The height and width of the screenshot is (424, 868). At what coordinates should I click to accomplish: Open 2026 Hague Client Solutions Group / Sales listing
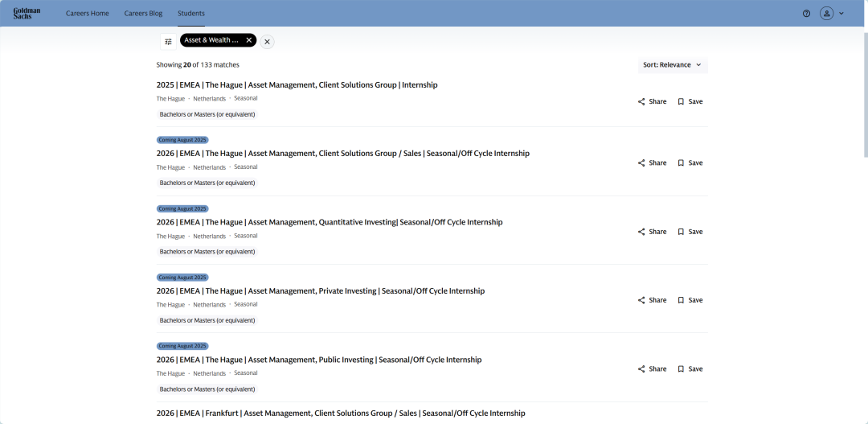(342, 154)
